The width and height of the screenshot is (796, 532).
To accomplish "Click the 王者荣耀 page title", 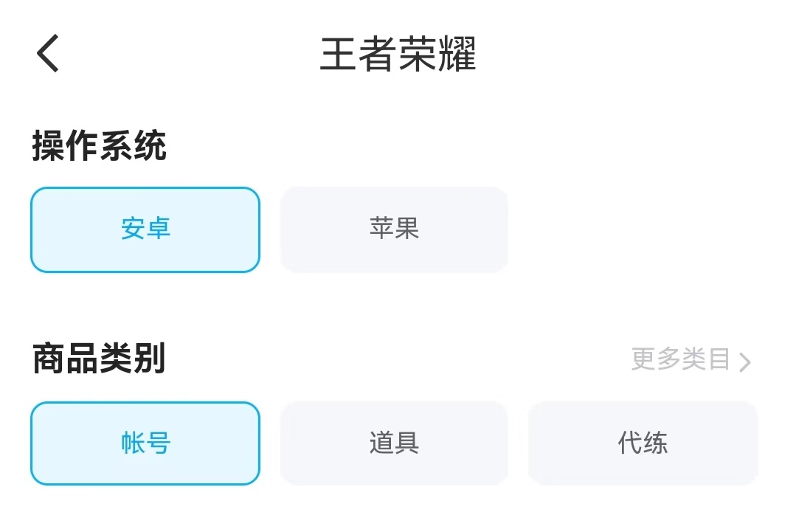I will tap(398, 54).
